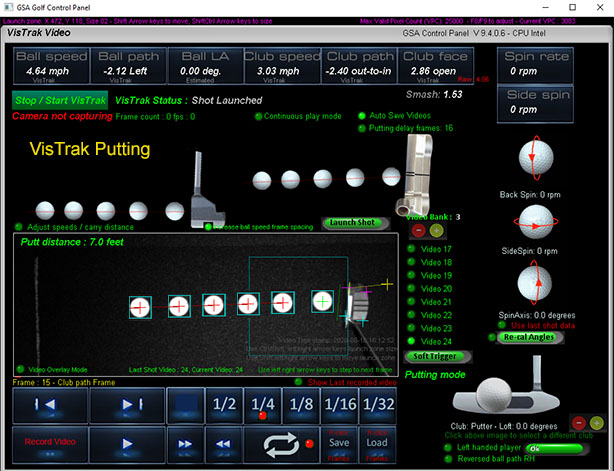This screenshot has width=614, height=471.
Task: Select 1/2 playback speed
Action: tap(224, 405)
